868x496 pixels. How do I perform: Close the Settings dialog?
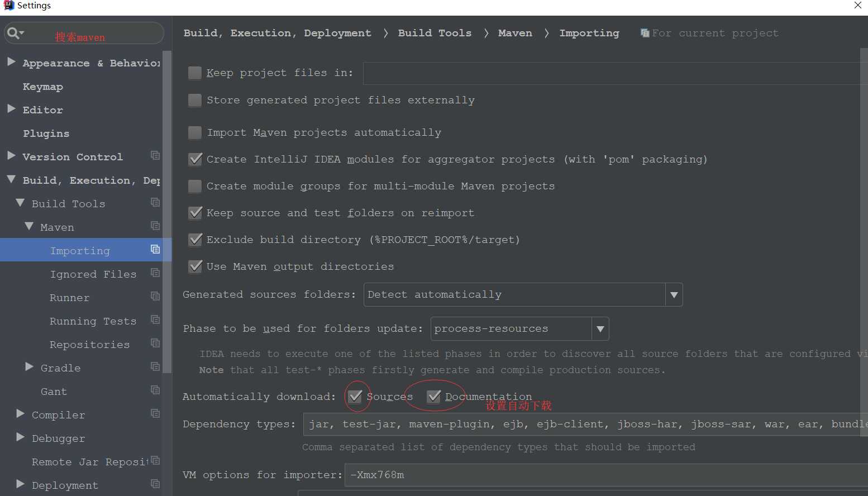[857, 5]
